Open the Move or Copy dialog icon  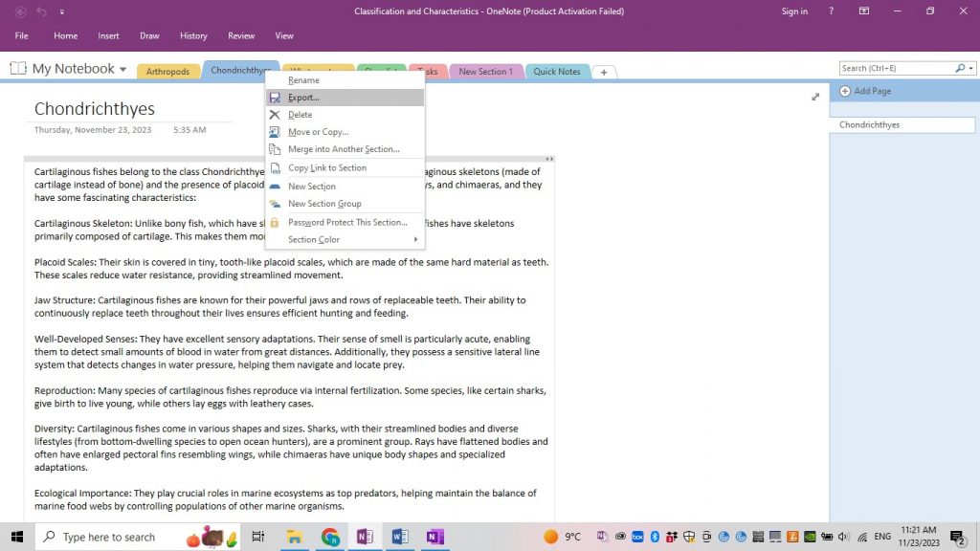click(x=276, y=132)
